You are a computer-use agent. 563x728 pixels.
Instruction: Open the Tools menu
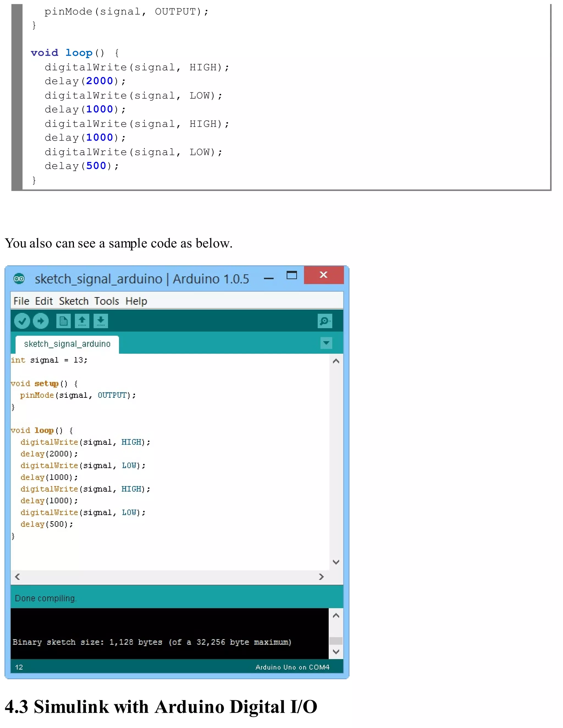coord(106,301)
